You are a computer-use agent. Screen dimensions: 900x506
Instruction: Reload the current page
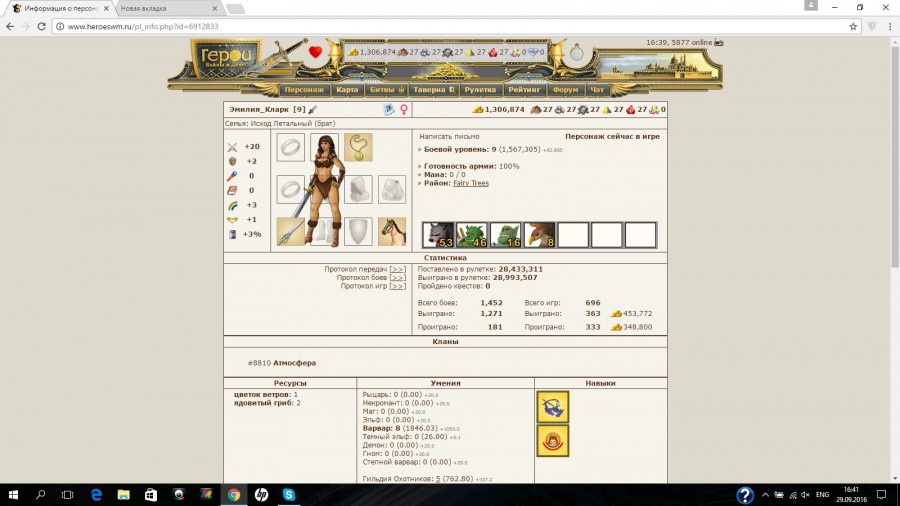pyautogui.click(x=41, y=26)
